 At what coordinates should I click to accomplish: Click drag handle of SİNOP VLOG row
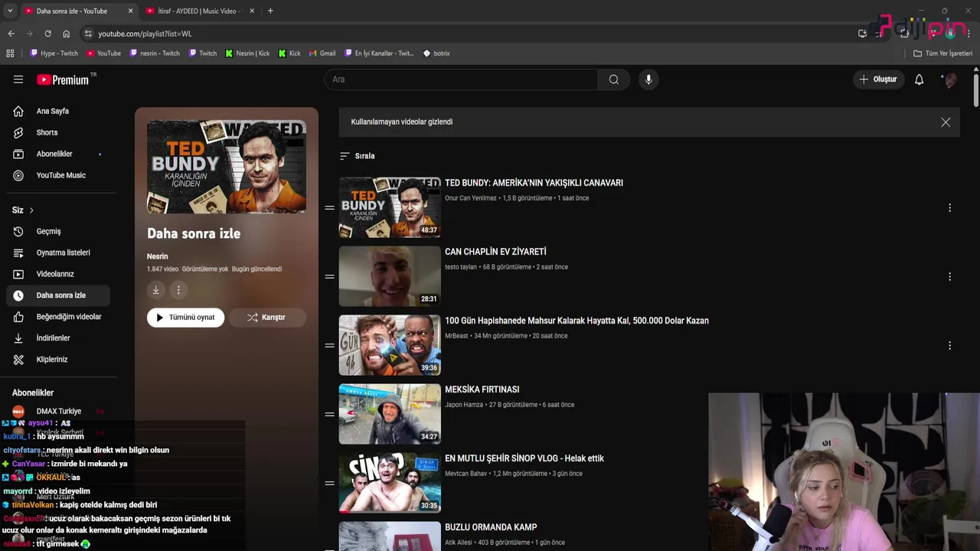(x=329, y=484)
